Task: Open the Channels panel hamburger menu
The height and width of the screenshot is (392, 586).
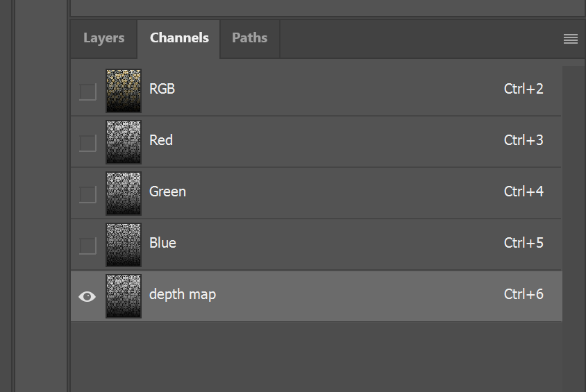Action: (x=571, y=39)
